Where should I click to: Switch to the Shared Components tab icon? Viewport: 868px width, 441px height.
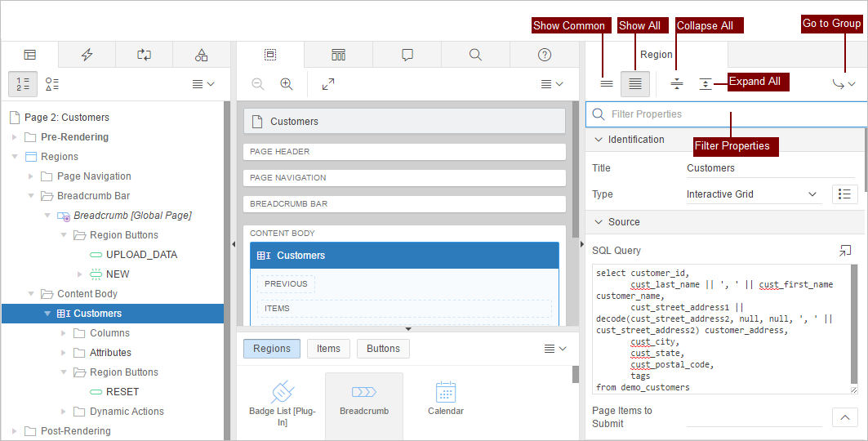[201, 55]
